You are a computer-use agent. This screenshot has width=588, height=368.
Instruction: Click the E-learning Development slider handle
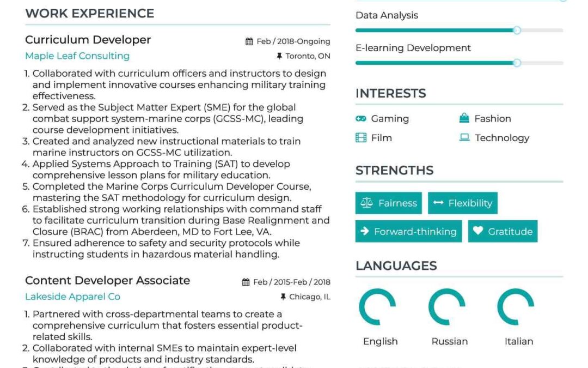(x=517, y=63)
